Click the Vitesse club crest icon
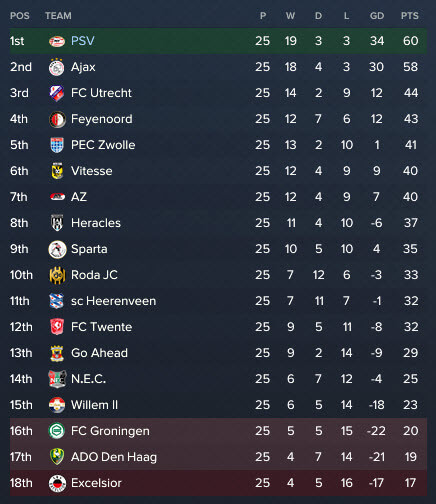The image size is (436, 504). click(57, 171)
